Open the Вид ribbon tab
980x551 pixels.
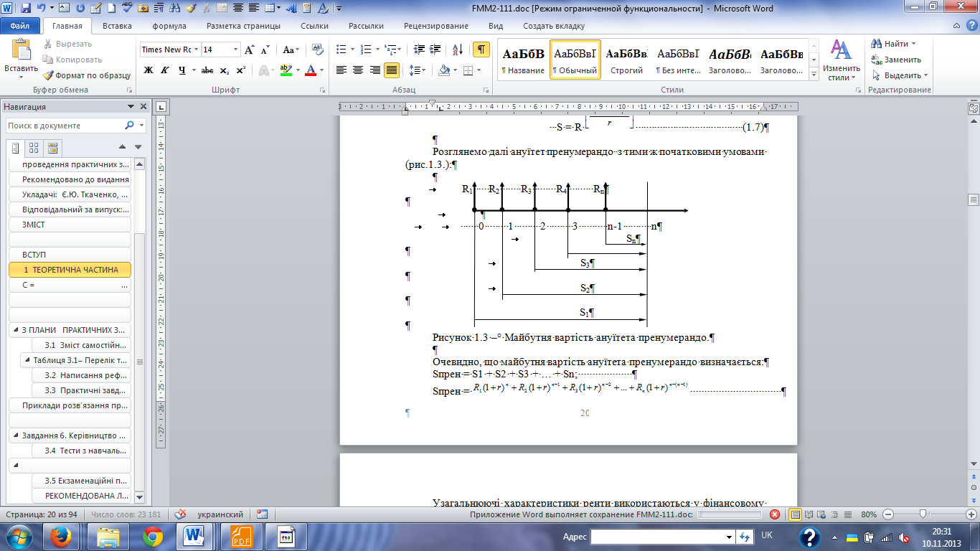496,26
